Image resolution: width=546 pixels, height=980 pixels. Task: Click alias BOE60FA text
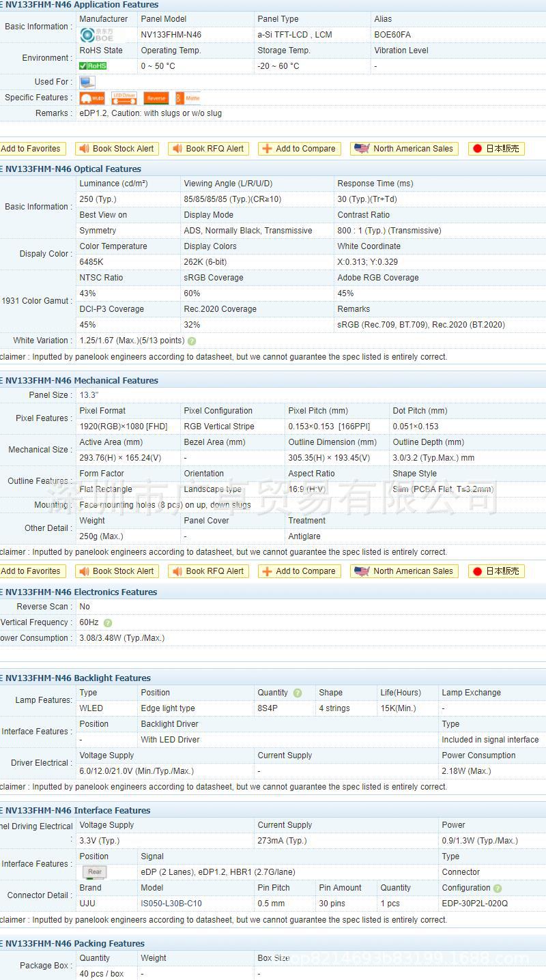coord(392,35)
